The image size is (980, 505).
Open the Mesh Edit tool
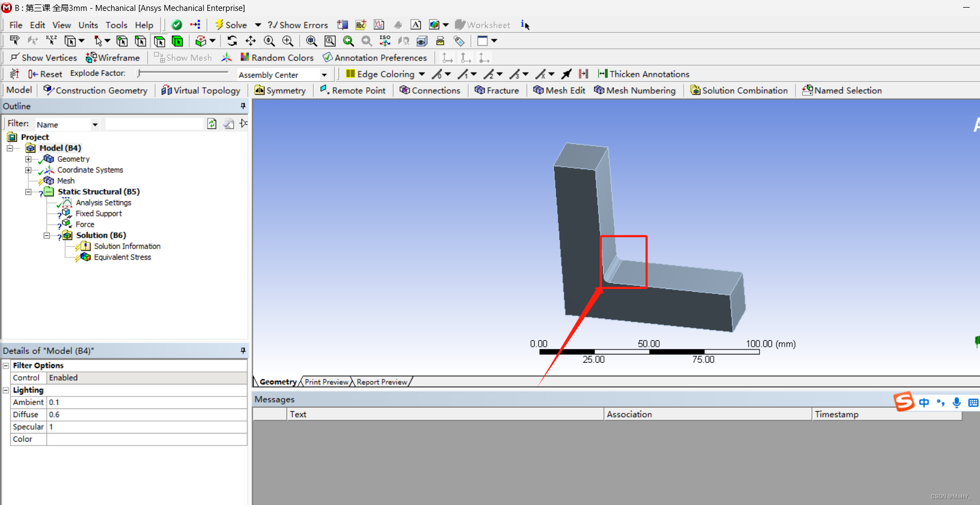click(x=559, y=90)
